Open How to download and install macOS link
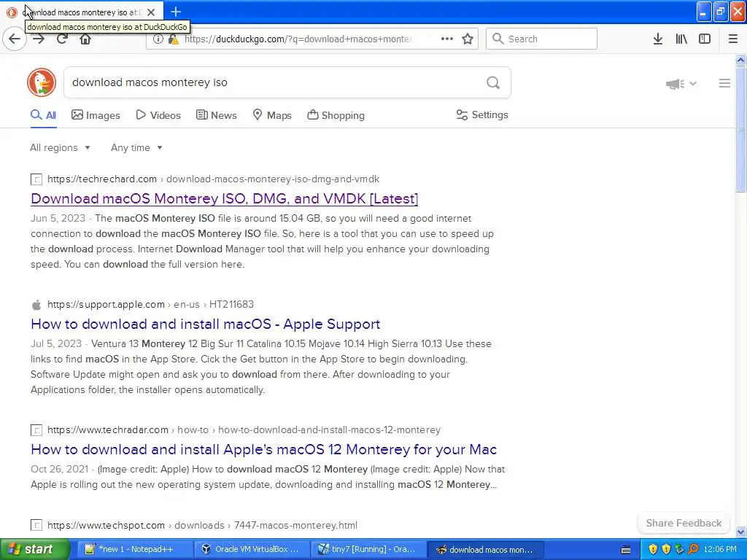Image resolution: width=747 pixels, height=560 pixels. click(x=205, y=324)
